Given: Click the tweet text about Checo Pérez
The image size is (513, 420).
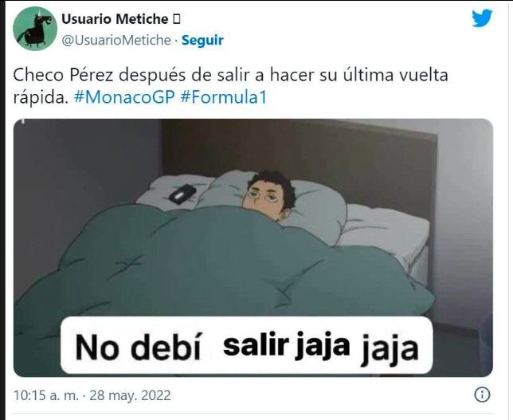Looking at the screenshot, I should (230, 86).
